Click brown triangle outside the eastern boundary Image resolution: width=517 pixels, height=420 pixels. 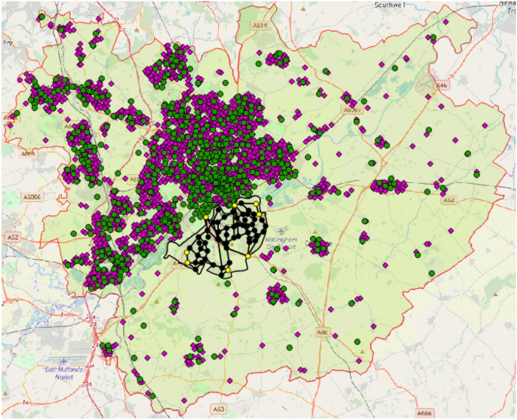(496, 295)
